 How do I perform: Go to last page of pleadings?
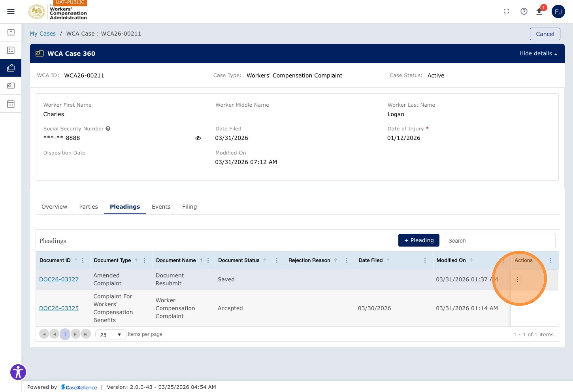tap(86, 334)
